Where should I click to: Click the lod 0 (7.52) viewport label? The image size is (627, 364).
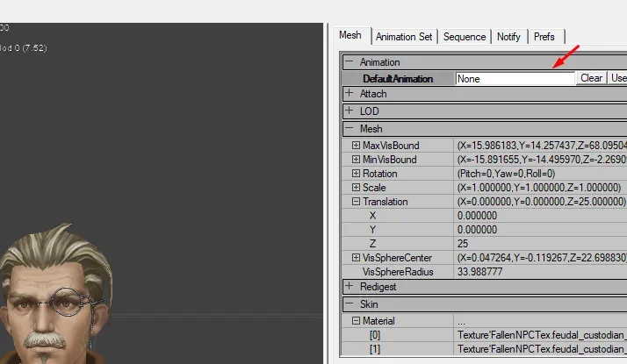click(x=23, y=48)
